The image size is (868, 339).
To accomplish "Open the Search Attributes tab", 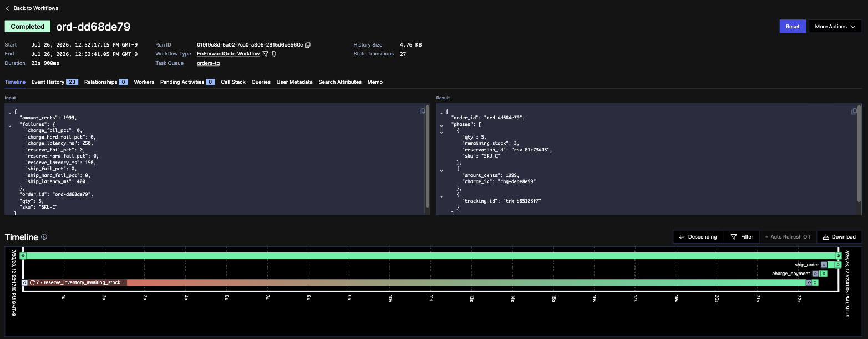I will click(x=340, y=82).
